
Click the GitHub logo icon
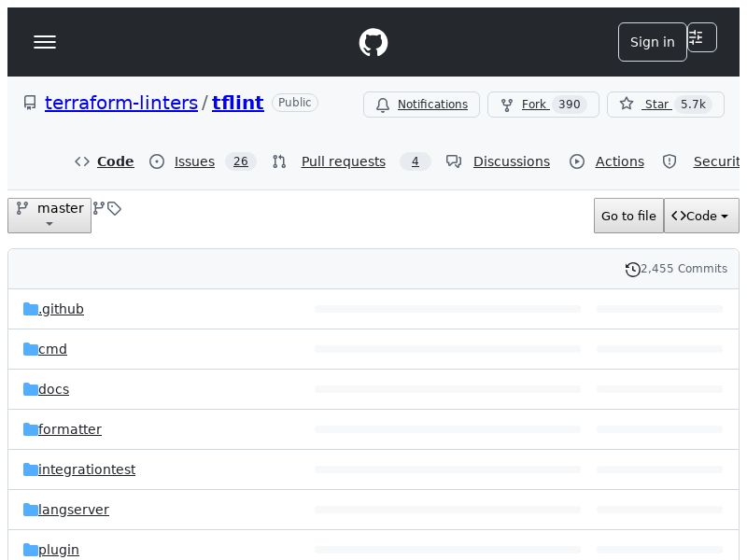click(x=373, y=42)
